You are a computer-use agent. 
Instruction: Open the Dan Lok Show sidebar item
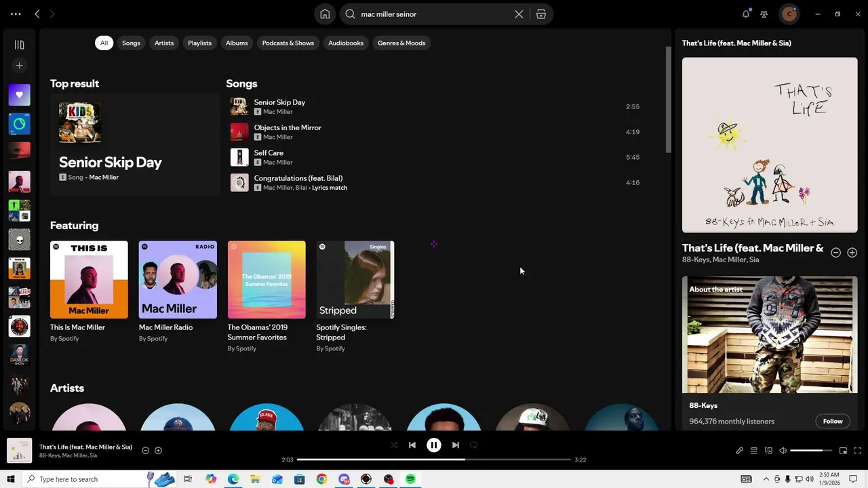(19, 355)
